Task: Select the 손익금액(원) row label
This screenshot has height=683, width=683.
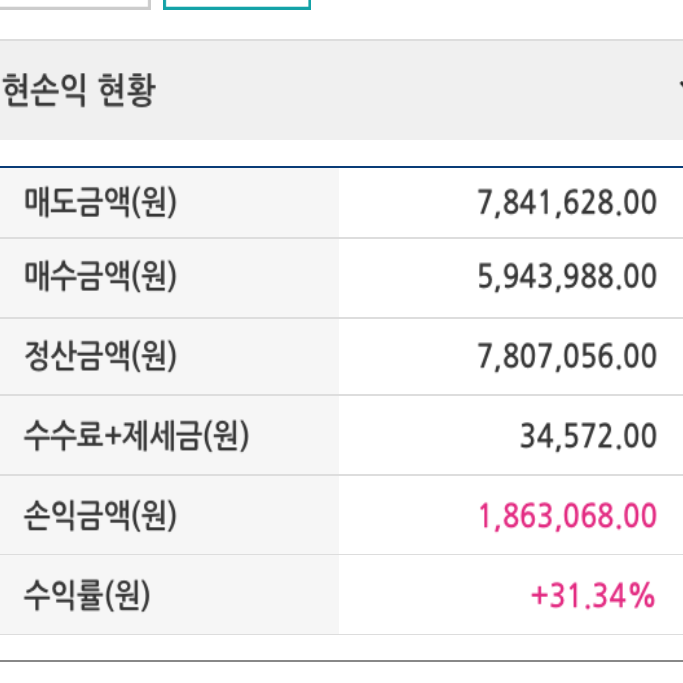Action: click(x=101, y=515)
